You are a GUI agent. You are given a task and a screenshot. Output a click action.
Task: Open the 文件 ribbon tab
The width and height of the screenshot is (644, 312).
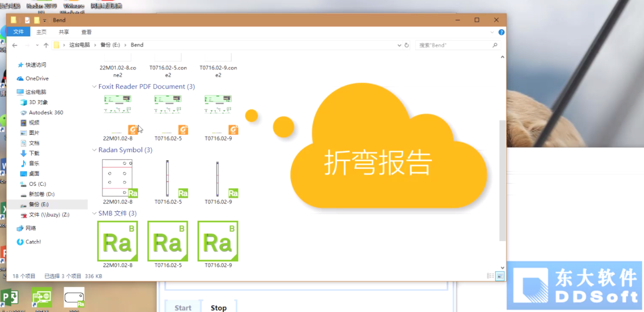[x=18, y=32]
